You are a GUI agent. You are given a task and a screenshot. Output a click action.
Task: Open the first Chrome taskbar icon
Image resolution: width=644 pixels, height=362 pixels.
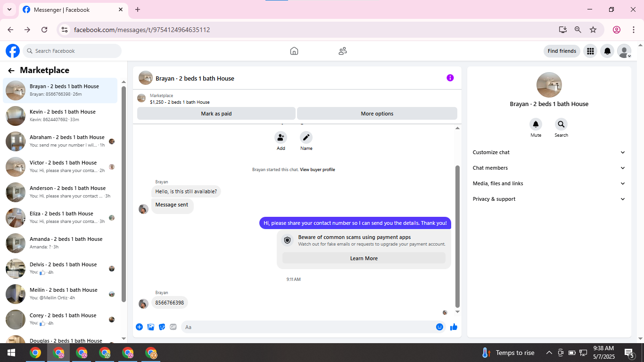[35, 353]
